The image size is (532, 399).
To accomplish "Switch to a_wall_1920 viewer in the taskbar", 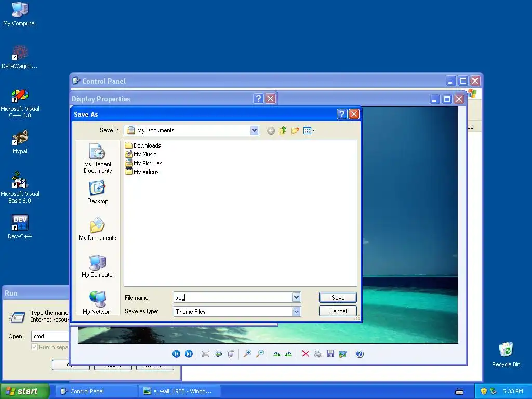I will tap(179, 391).
